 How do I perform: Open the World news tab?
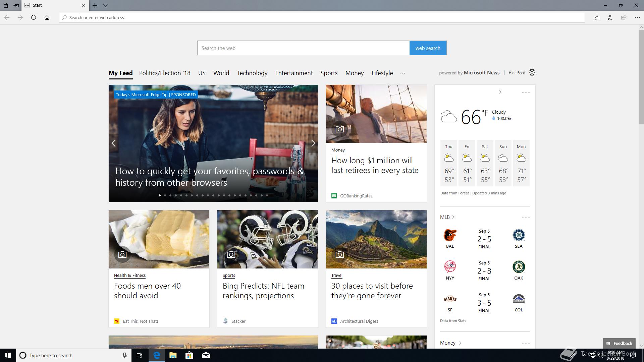[x=221, y=73]
